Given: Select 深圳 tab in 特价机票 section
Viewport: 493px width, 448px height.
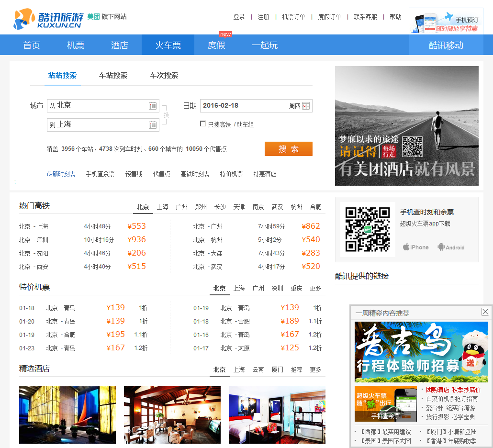Looking at the screenshot, I should click(x=277, y=288).
